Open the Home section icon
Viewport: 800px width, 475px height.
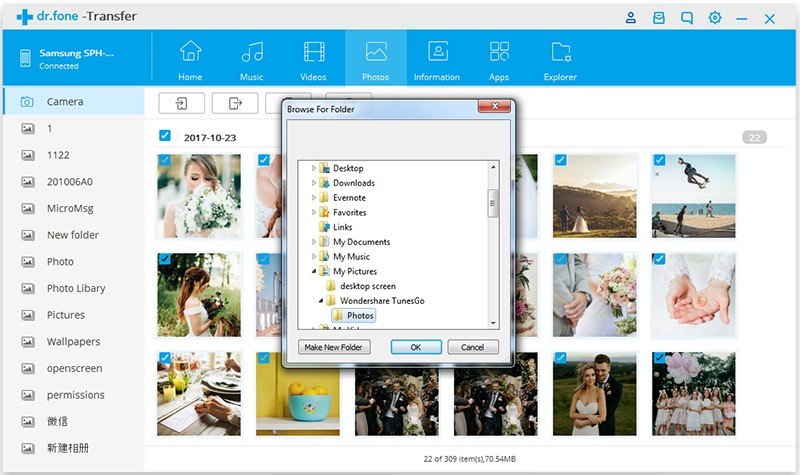coord(190,58)
